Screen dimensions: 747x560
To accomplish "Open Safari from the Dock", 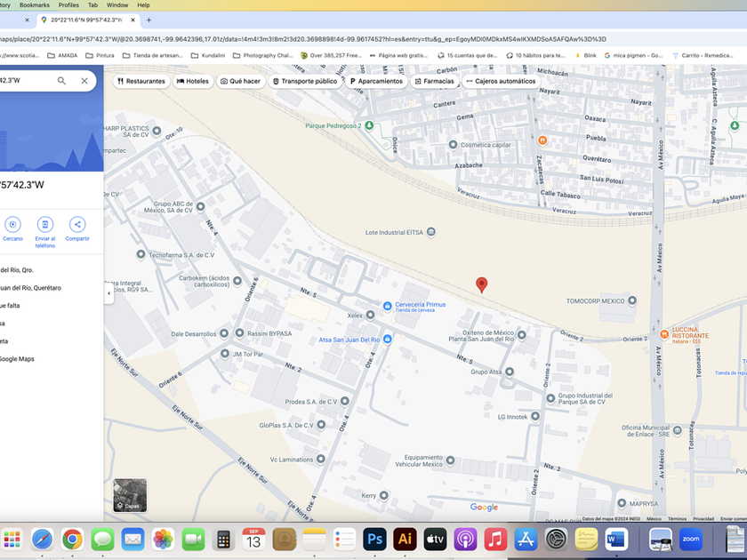I will click(x=43, y=540).
